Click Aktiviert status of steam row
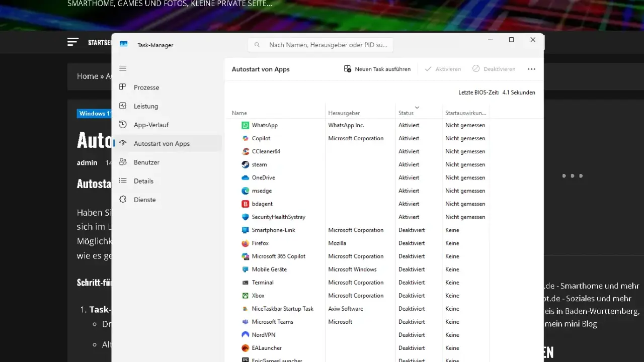The width and height of the screenshot is (644, 362). coord(409,164)
